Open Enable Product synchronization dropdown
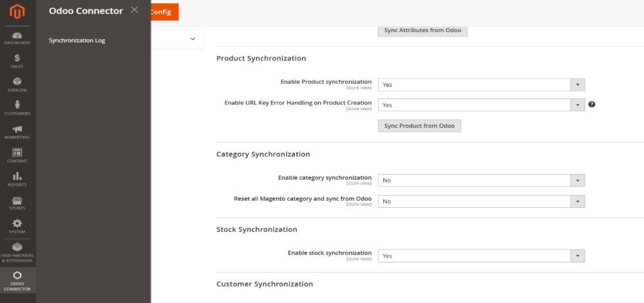The width and height of the screenshot is (644, 303). coord(481,85)
